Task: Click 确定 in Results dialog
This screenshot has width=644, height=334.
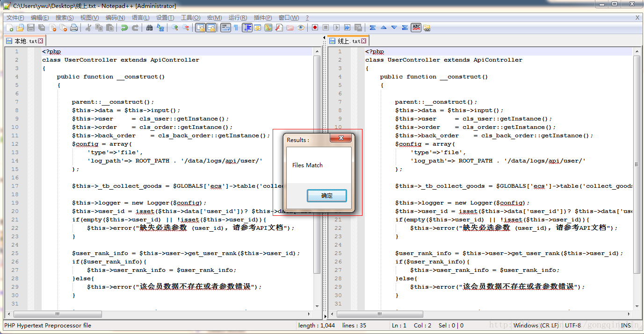Action: [x=327, y=196]
